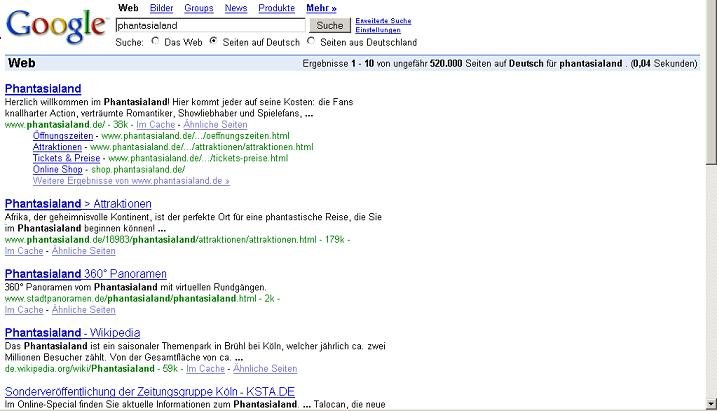Open 'Ähnliche Seiten' under 360° Panoramen result
Image resolution: width=717 pixels, height=411 pixels.
pos(84,310)
